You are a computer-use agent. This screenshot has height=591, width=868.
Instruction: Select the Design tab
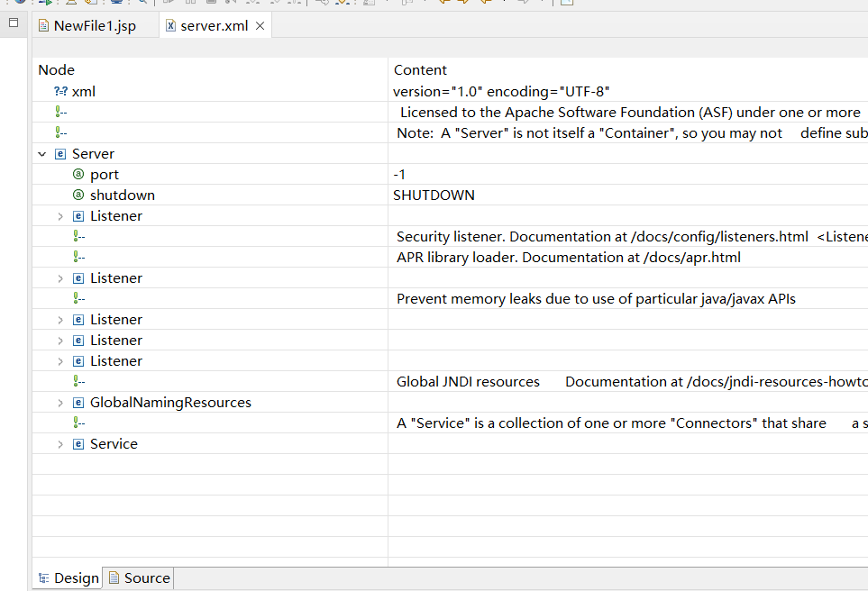tap(69, 578)
